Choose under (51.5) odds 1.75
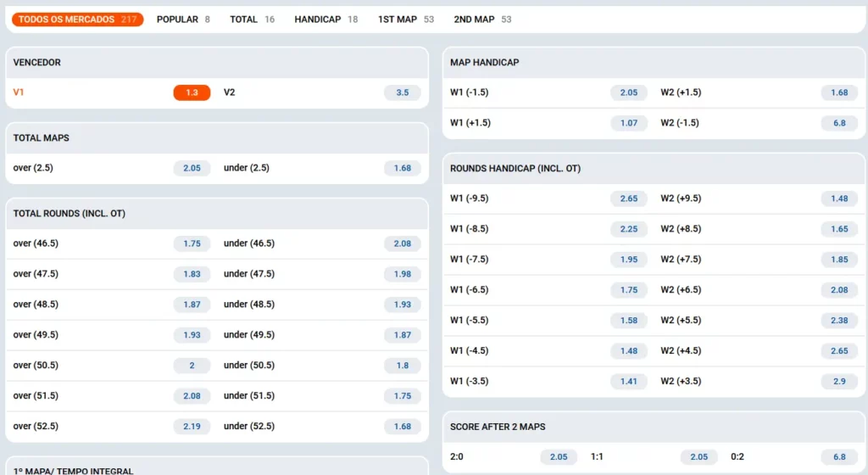The width and height of the screenshot is (868, 475). (403, 396)
